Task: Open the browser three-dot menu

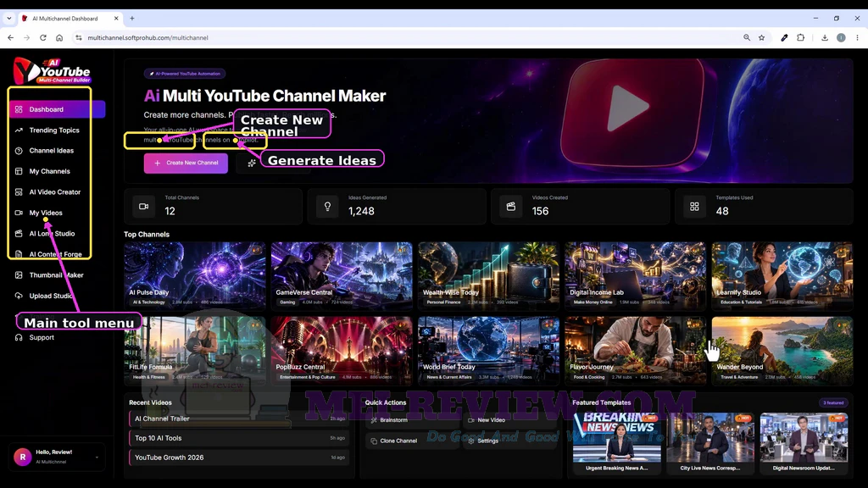Action: point(857,37)
